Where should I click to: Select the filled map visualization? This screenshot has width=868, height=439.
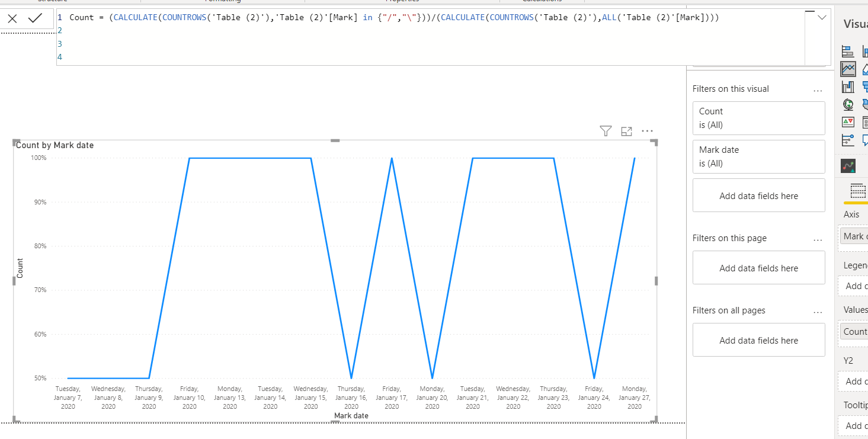click(x=864, y=105)
